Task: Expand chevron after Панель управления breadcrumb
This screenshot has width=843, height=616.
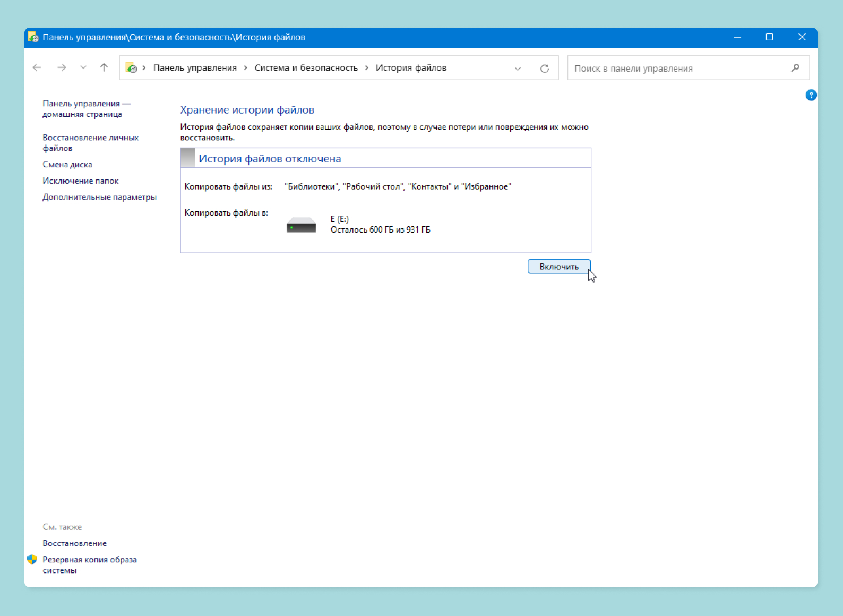Action: (246, 68)
